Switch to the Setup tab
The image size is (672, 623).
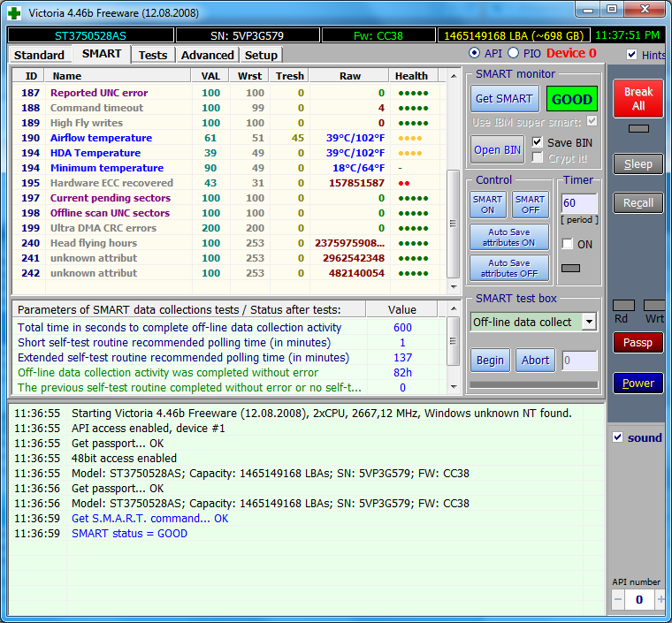pyautogui.click(x=261, y=55)
